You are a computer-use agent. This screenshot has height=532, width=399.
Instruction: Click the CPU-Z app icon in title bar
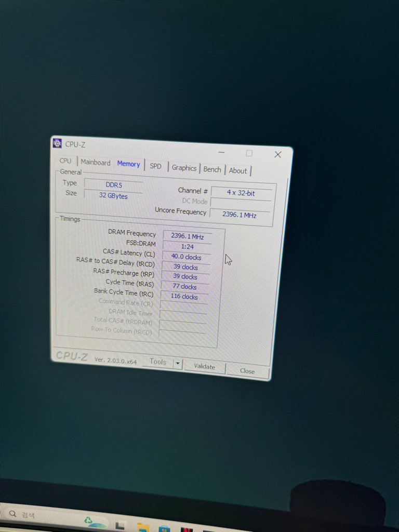58,143
